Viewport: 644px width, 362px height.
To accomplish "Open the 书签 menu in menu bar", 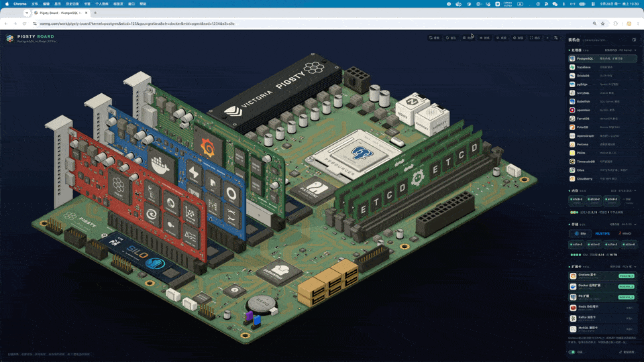I will tap(87, 4).
